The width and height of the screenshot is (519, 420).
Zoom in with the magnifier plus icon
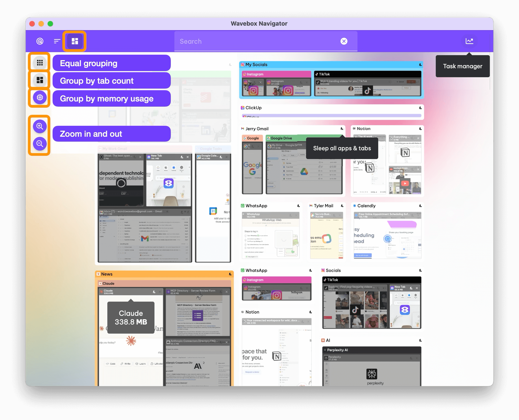click(40, 126)
